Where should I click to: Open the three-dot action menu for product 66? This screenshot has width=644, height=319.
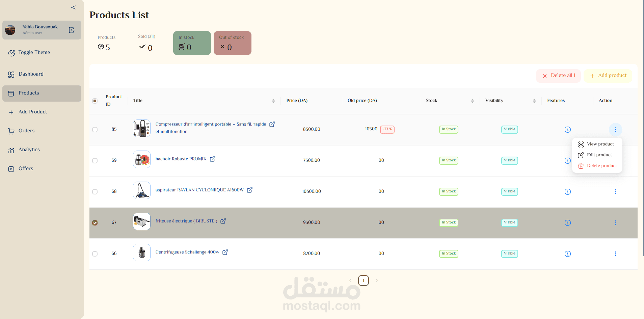pos(616,254)
